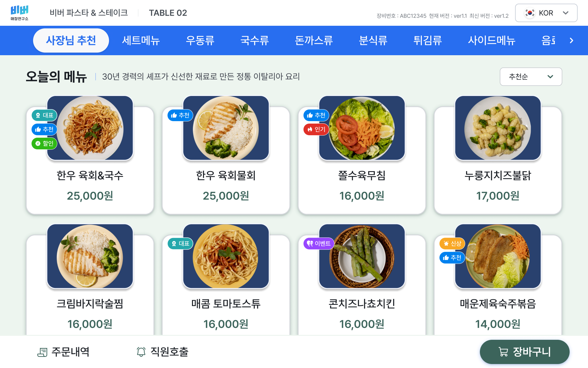This screenshot has height=368, width=588.
Task: Click the 할인 discount badge on 한우 육회&국수
Action: [x=44, y=143]
